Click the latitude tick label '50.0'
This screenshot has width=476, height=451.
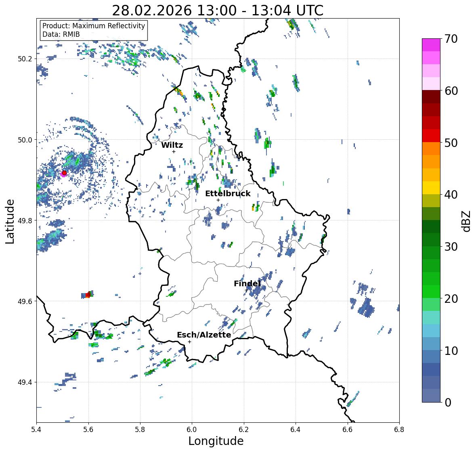point(25,140)
